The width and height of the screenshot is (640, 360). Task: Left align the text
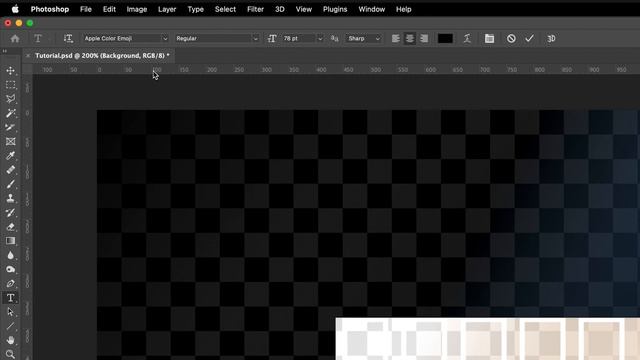(x=396, y=38)
